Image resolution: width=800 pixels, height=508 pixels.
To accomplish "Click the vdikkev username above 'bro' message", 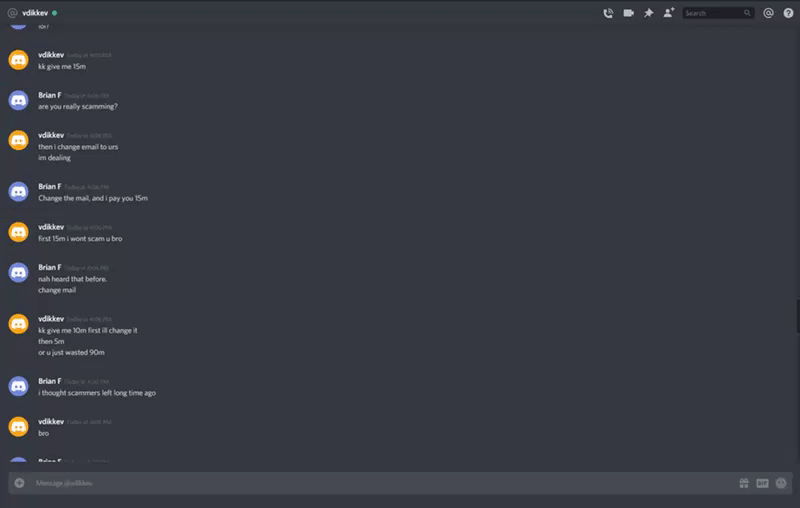I will 51,422.
